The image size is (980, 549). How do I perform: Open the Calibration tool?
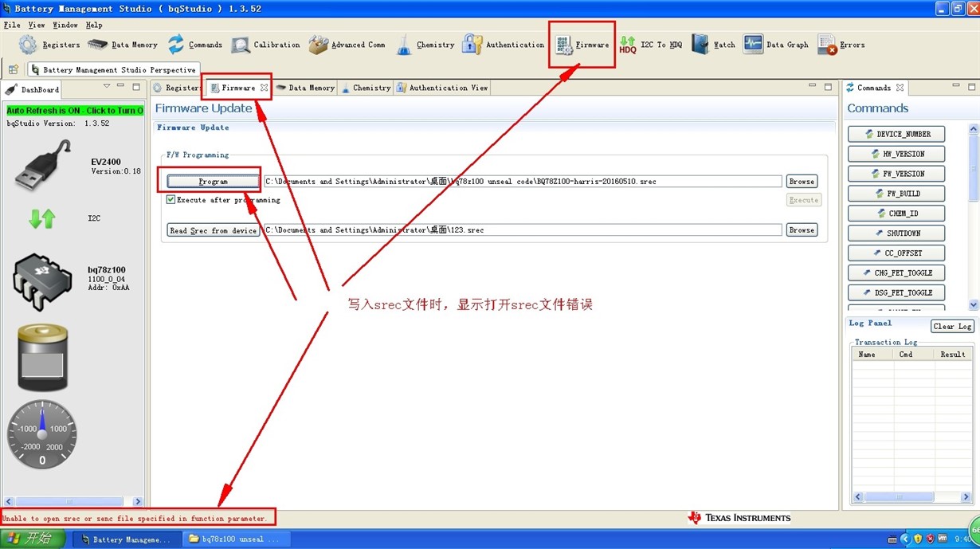(x=265, y=45)
